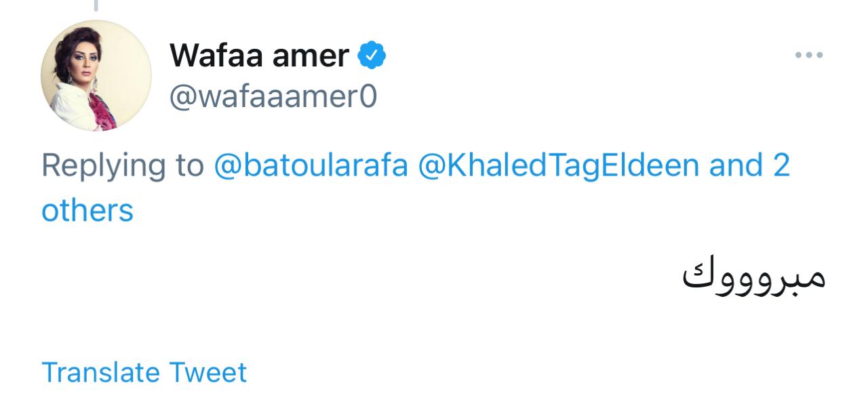Open Wafaa amer's profile picture
The image size is (868, 404).
tap(96, 75)
